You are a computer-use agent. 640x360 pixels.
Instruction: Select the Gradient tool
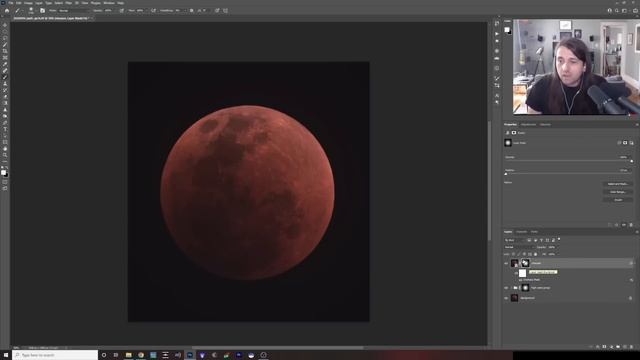tap(5, 103)
